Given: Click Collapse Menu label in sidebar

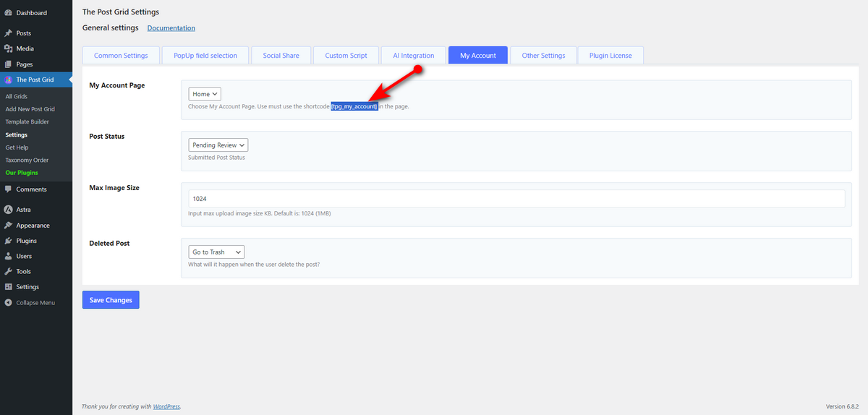Looking at the screenshot, I should [x=35, y=303].
